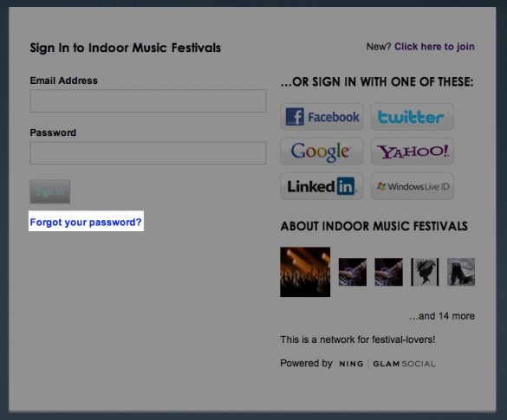507x420 pixels.
Task: Sign in with the Facebook button
Action: pos(322,117)
